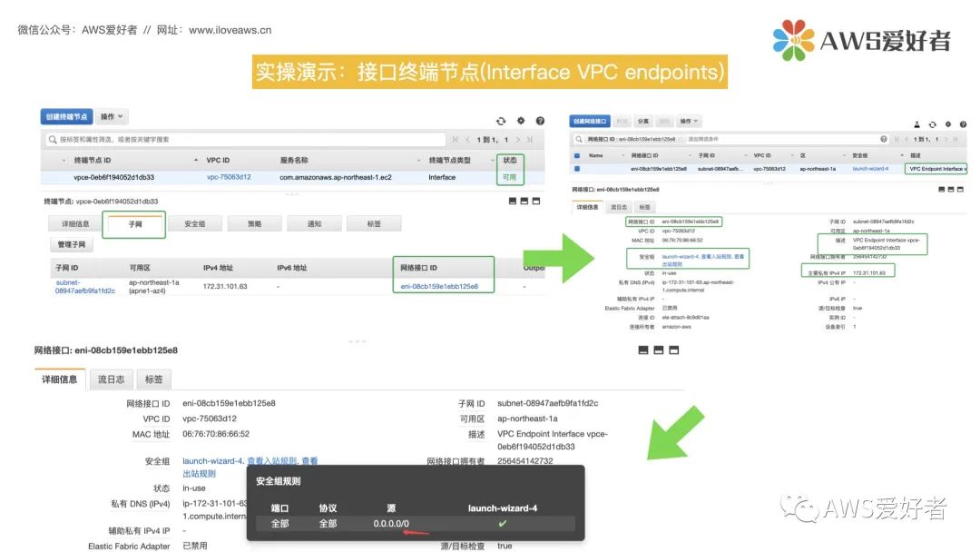Click the blue 创建网络接口 button

coord(590,122)
